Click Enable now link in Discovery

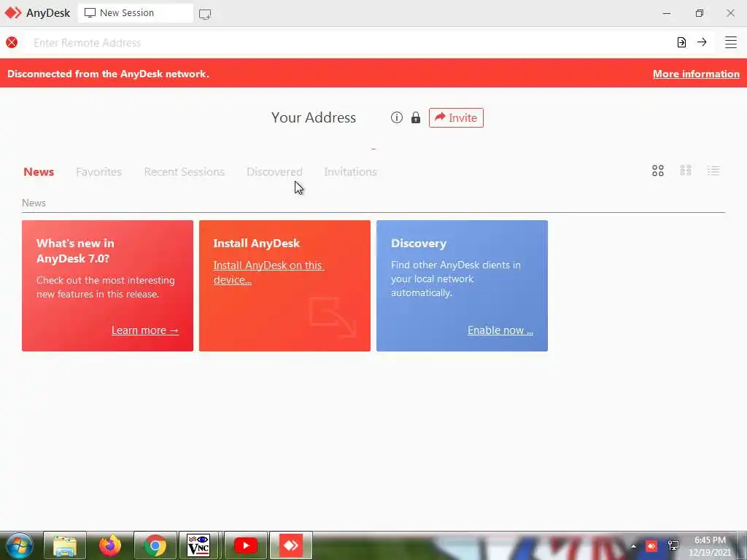pos(500,330)
